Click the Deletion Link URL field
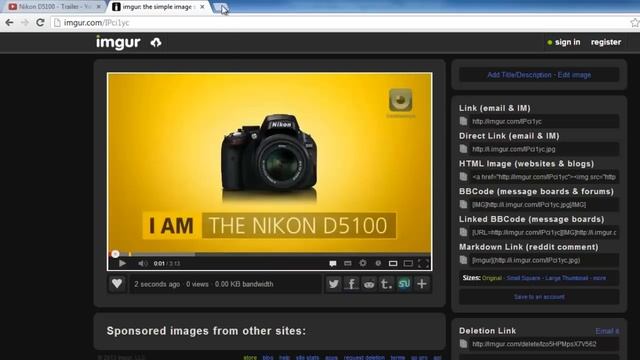 pyautogui.click(x=544, y=344)
